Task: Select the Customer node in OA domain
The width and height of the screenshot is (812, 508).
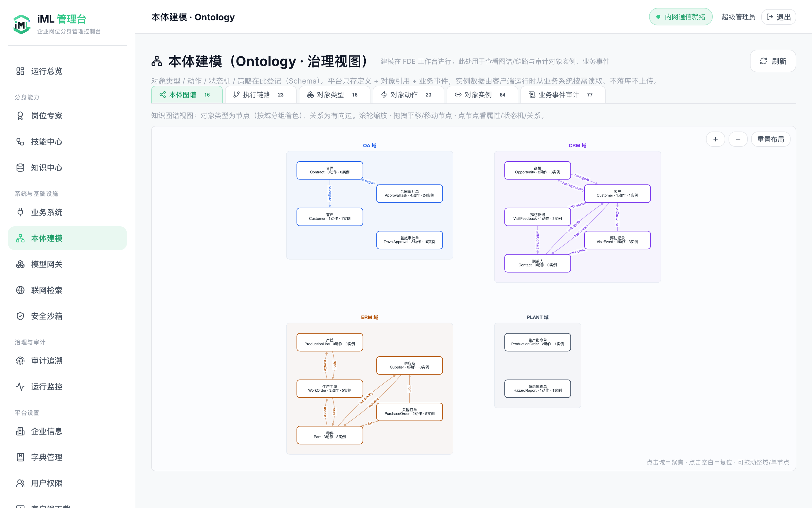Action: [330, 217]
